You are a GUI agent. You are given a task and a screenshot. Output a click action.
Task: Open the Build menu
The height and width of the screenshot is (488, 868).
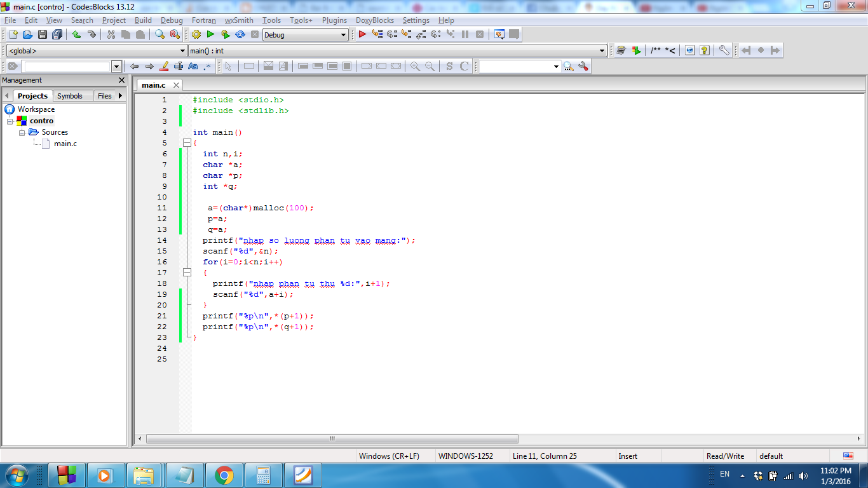click(x=143, y=20)
